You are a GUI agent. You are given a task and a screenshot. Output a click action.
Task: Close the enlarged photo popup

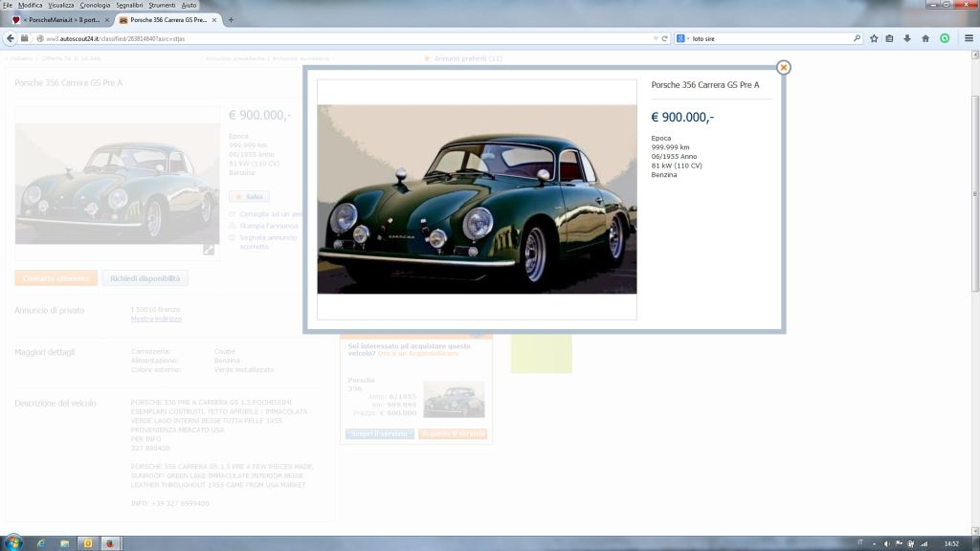pyautogui.click(x=783, y=68)
